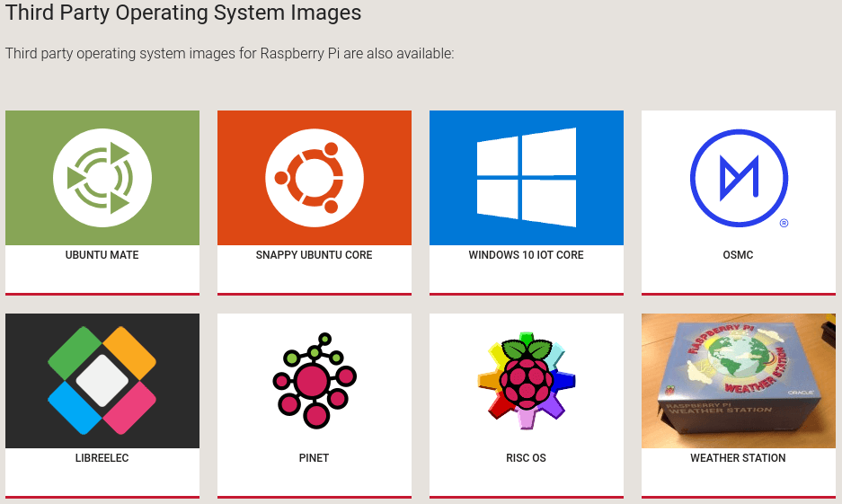The height and width of the screenshot is (504, 842).
Task: Select the Snappy Ubuntu Core circle logo
Action: 315,178
